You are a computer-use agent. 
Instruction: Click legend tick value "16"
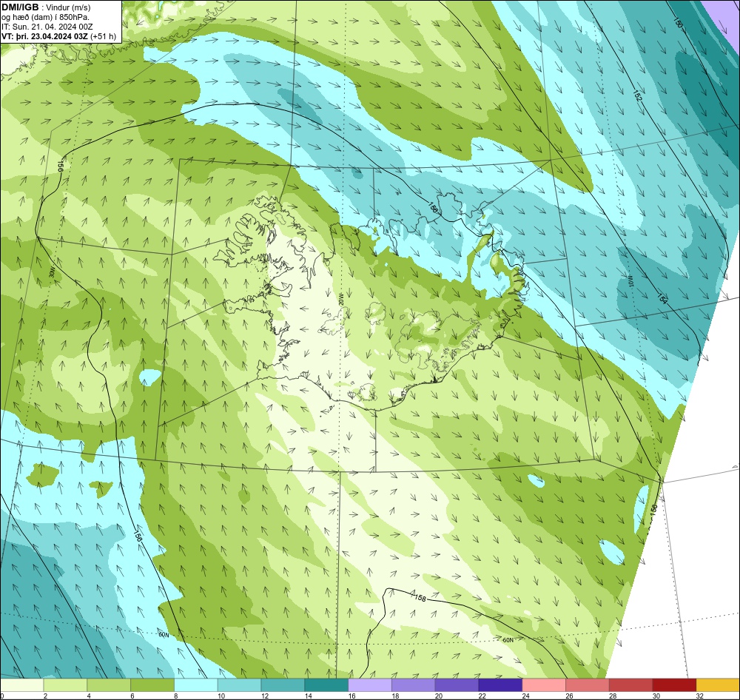click(x=351, y=696)
